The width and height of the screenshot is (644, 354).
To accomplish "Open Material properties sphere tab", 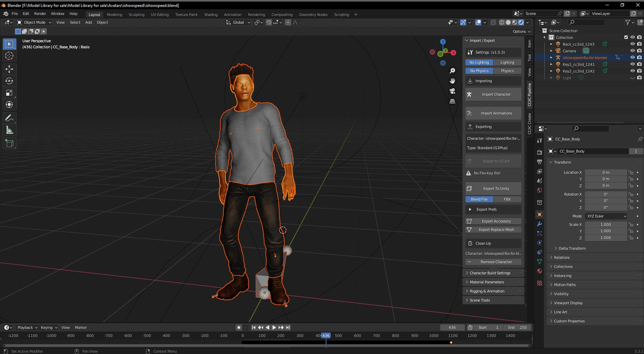I will (x=539, y=271).
